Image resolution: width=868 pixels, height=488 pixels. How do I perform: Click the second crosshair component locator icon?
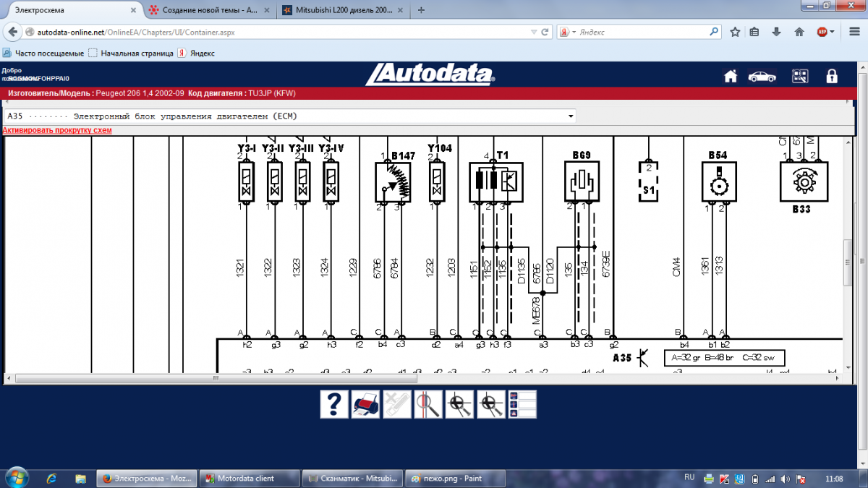point(491,404)
